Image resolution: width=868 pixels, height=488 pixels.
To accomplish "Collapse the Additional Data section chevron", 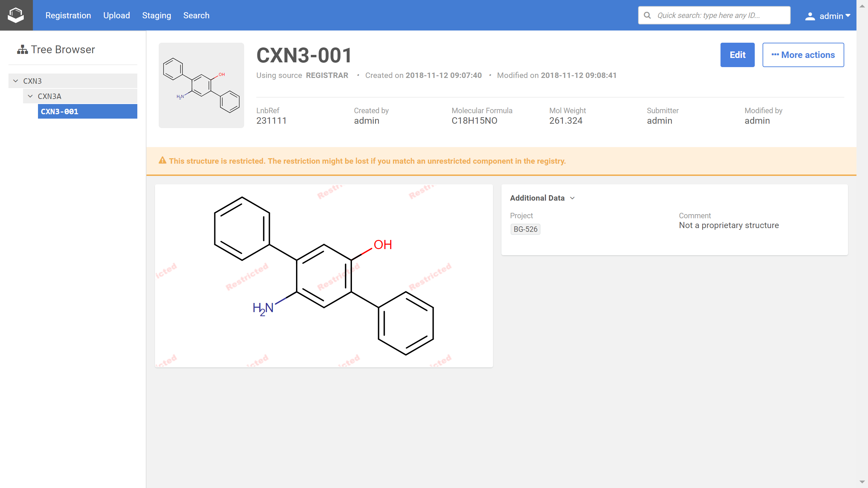I will (572, 198).
